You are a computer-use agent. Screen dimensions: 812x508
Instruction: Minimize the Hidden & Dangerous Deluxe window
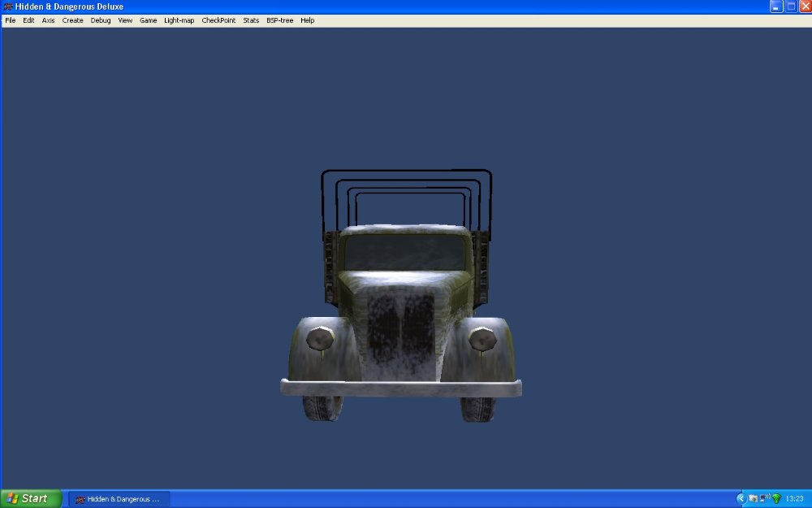[775, 7]
